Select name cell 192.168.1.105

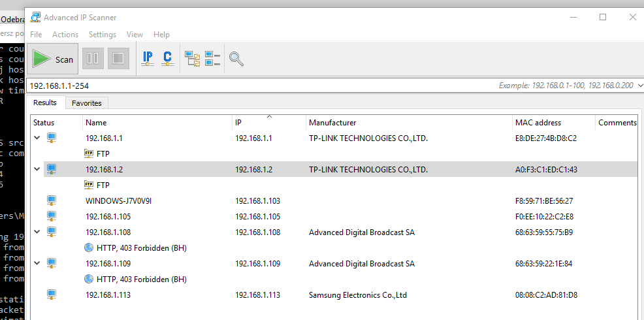(108, 216)
